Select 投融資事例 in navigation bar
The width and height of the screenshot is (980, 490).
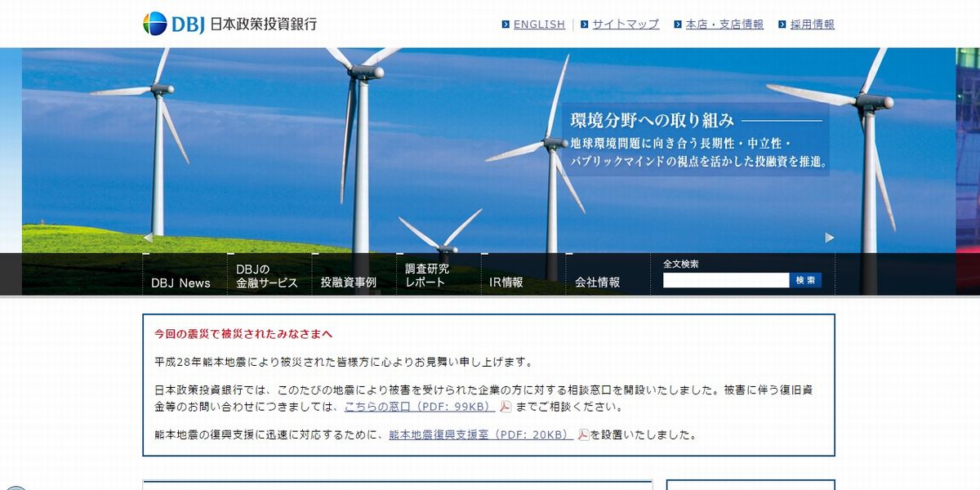click(349, 283)
